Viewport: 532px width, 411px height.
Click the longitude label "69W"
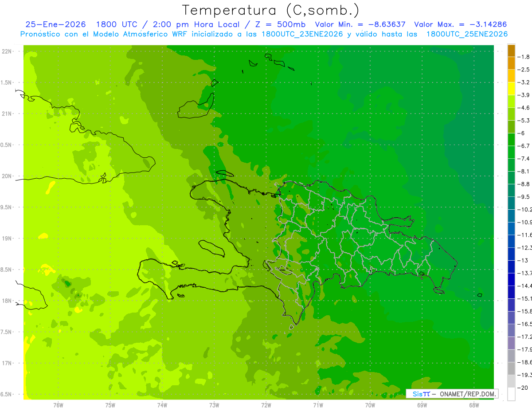tap(422, 405)
